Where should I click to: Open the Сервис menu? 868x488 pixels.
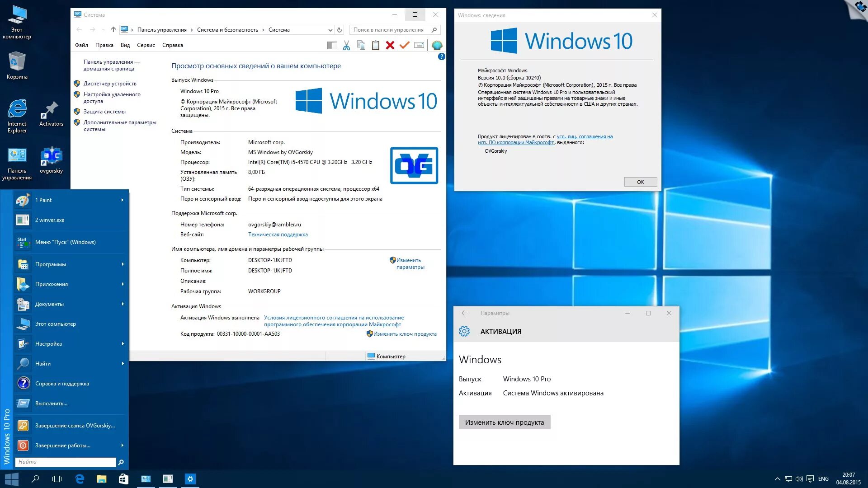pyautogui.click(x=146, y=45)
